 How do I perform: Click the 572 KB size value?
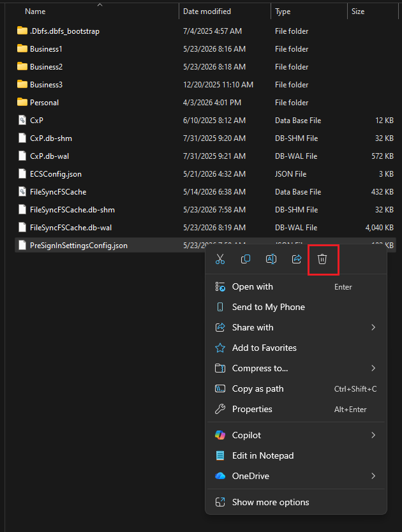point(382,156)
